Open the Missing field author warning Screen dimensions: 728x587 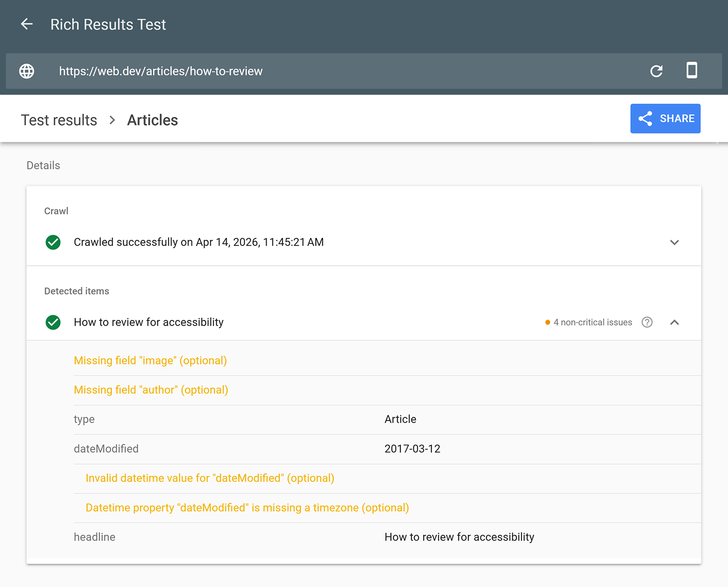pyautogui.click(x=151, y=390)
